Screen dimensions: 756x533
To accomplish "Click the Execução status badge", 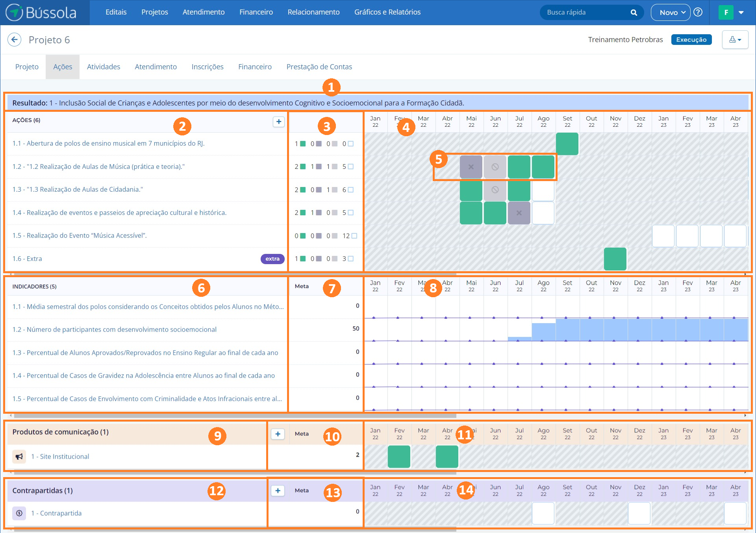I will coord(691,40).
